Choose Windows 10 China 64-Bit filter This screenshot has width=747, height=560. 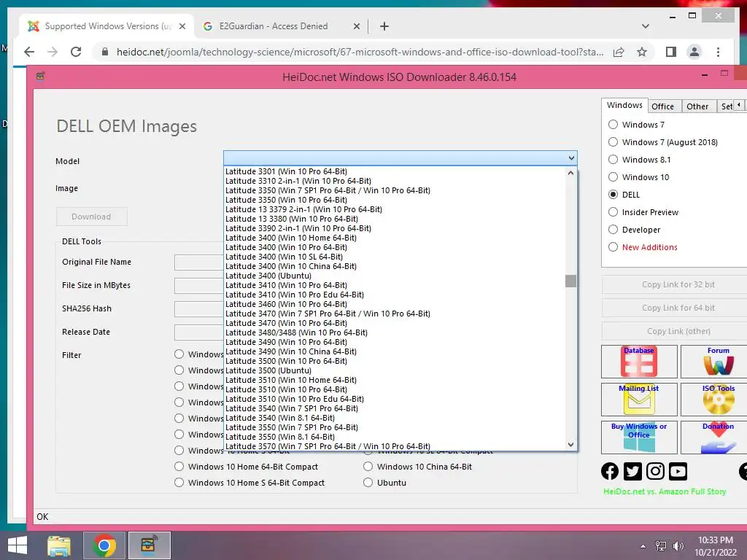(x=368, y=467)
